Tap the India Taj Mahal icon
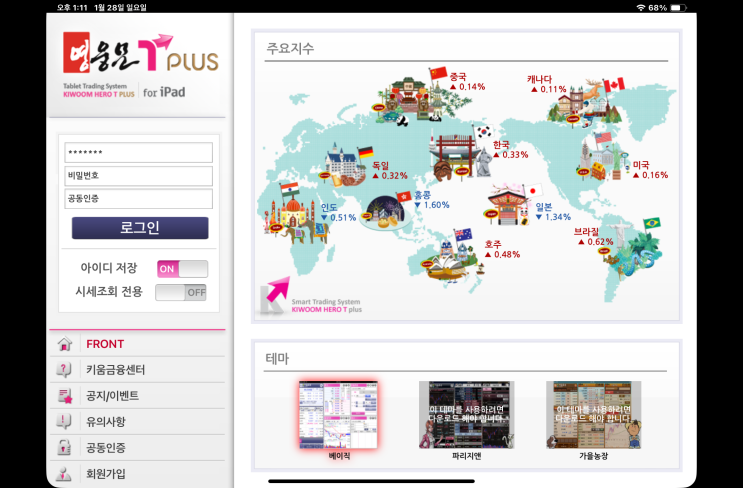743x488 pixels. click(x=296, y=214)
